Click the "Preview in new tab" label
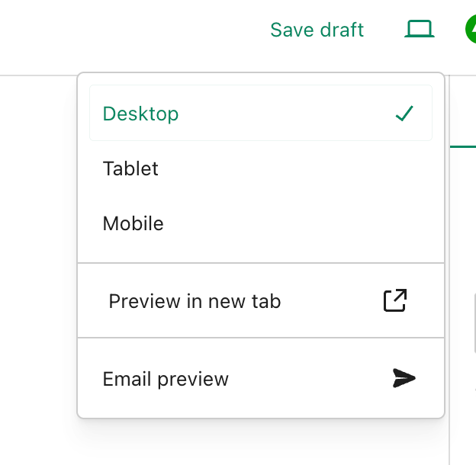 pyautogui.click(x=195, y=301)
